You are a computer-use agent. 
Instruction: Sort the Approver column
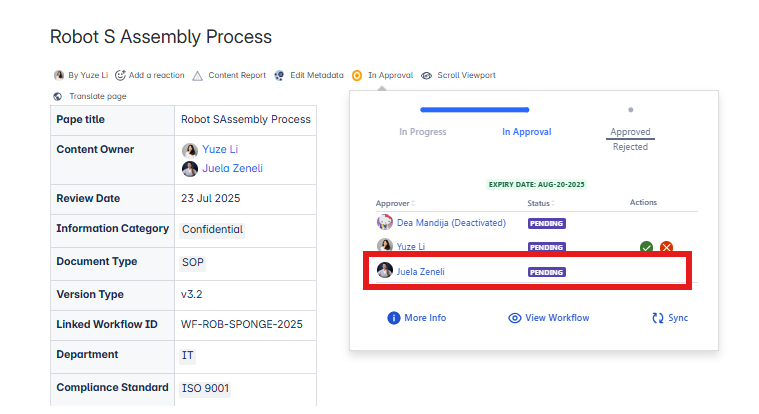[x=395, y=203]
